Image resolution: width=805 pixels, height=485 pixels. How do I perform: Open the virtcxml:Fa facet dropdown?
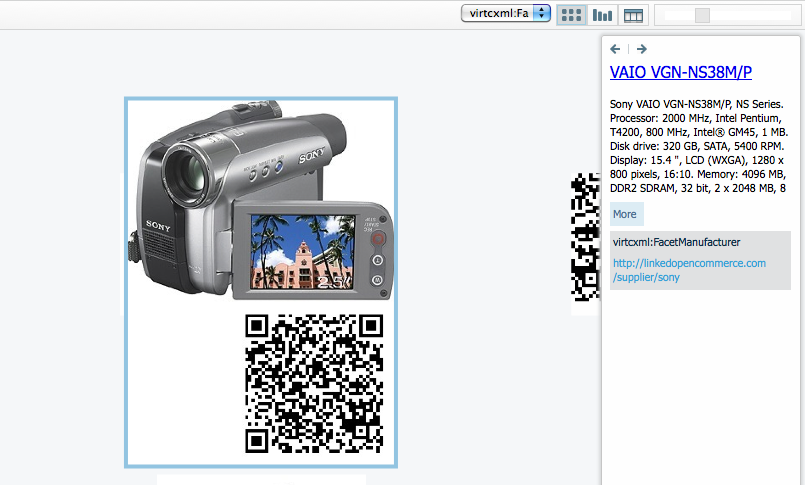[x=506, y=13]
